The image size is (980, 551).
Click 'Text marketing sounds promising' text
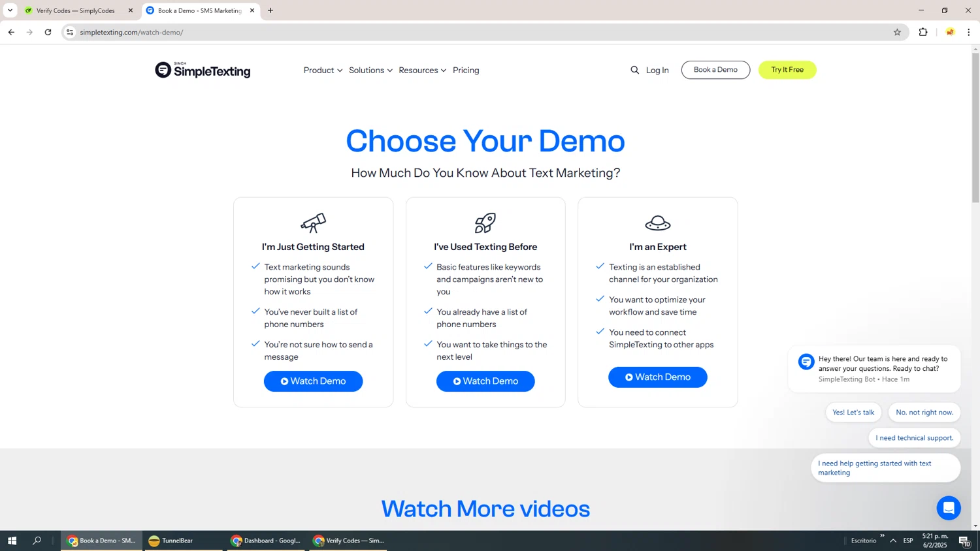coord(319,279)
